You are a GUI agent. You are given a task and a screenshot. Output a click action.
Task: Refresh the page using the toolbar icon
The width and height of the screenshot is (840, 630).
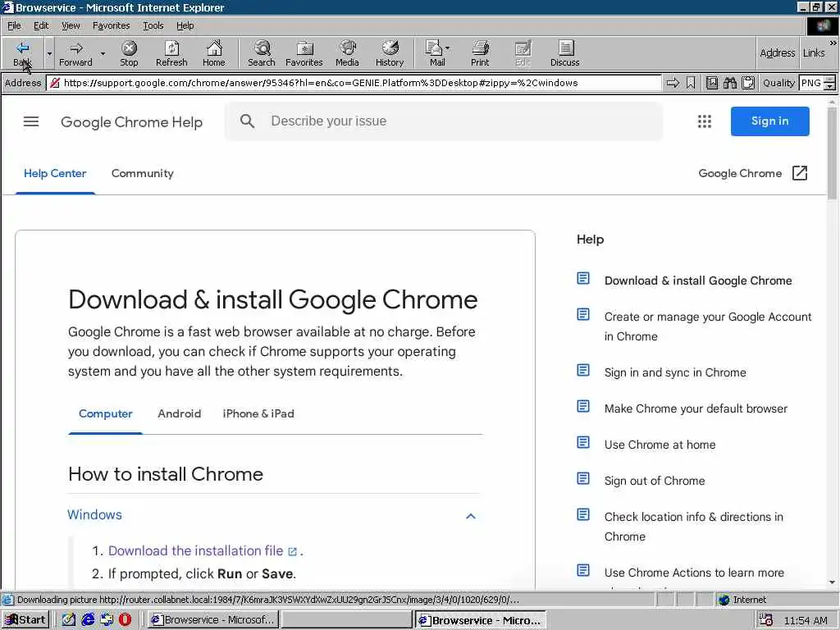click(x=171, y=53)
